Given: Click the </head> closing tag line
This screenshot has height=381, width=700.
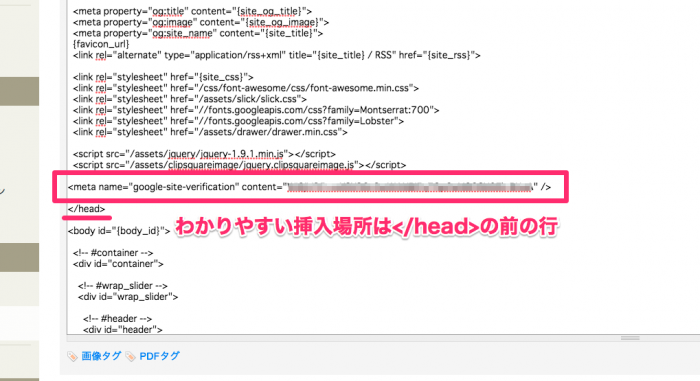Looking at the screenshot, I should [87, 209].
